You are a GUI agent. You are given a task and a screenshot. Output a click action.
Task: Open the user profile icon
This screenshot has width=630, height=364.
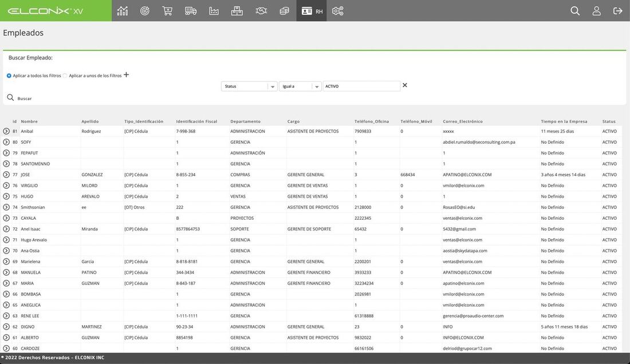597,11
